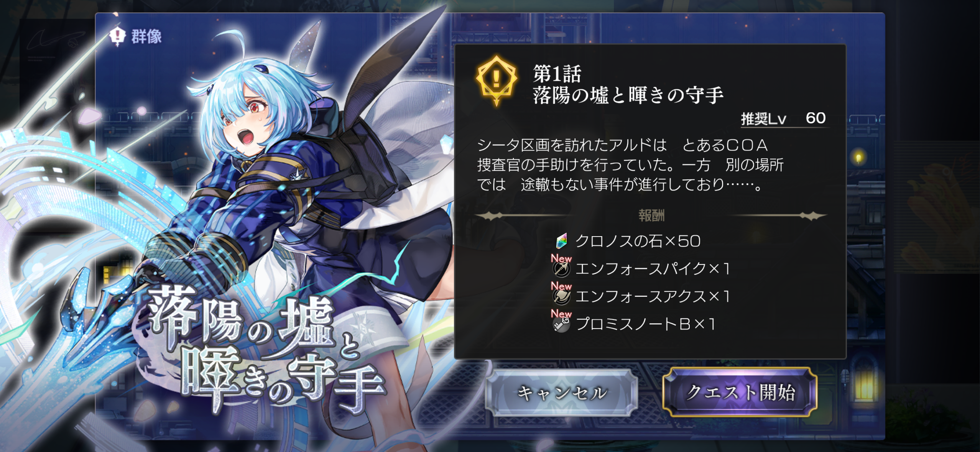The height and width of the screenshot is (452, 980).
Task: Click the New badge above プロミスノートB
Action: point(561,314)
